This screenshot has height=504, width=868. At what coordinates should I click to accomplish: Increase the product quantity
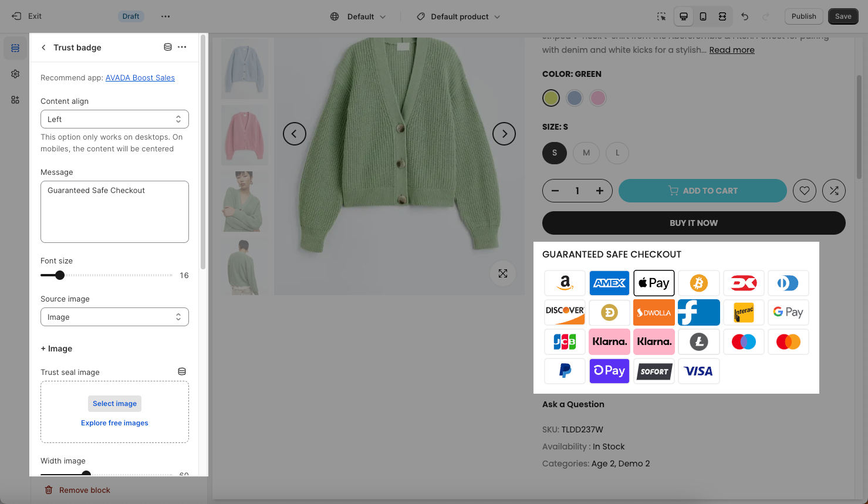click(x=600, y=191)
